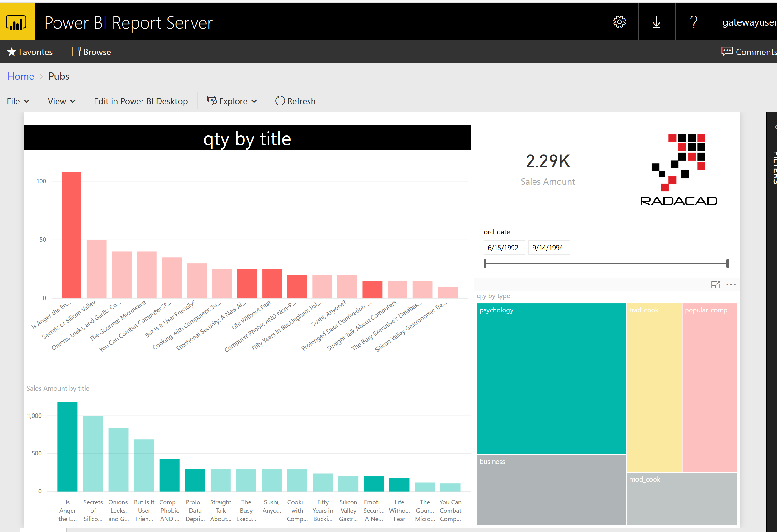Go to Home breadcrumb link
Screen dimensions: 777x532
(x=21, y=76)
